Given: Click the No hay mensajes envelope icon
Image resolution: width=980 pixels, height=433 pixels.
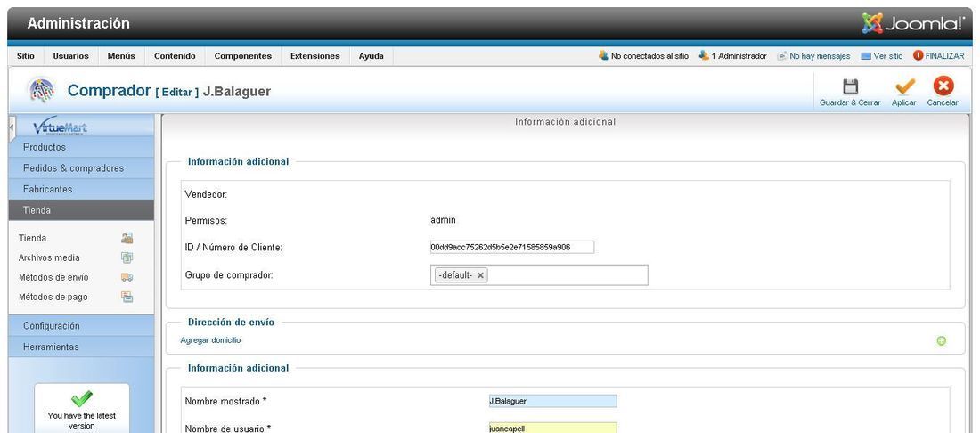Looking at the screenshot, I should [781, 56].
